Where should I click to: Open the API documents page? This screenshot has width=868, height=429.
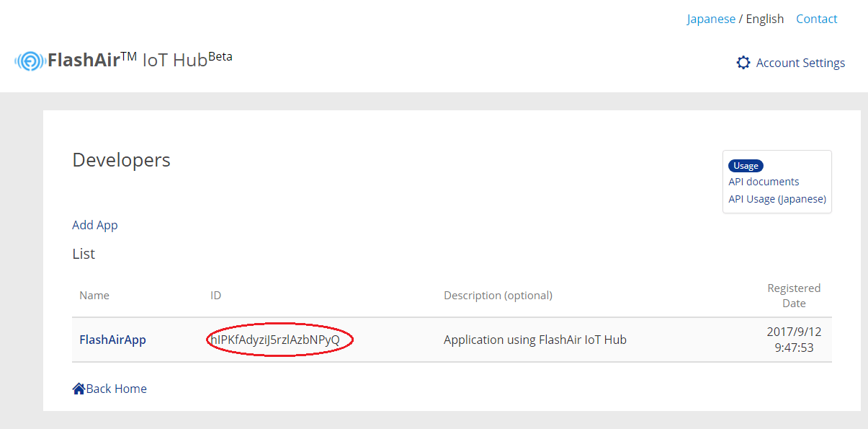click(x=764, y=182)
